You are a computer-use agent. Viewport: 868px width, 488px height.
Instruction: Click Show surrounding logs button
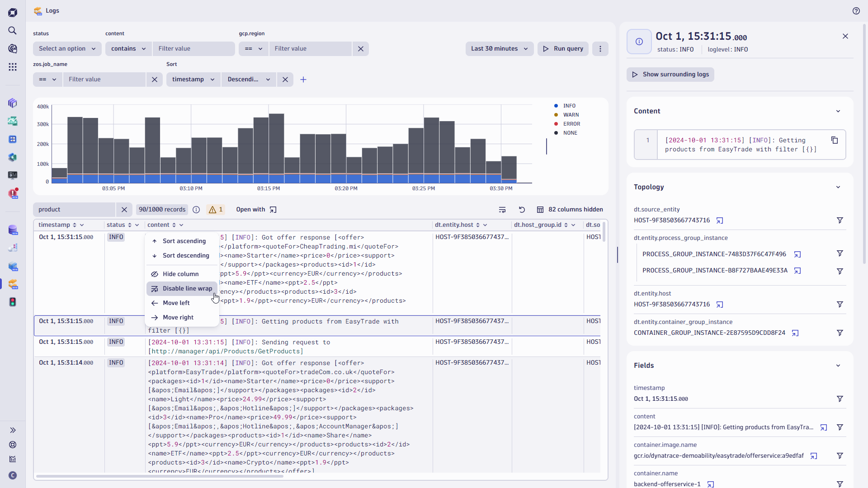click(x=670, y=74)
